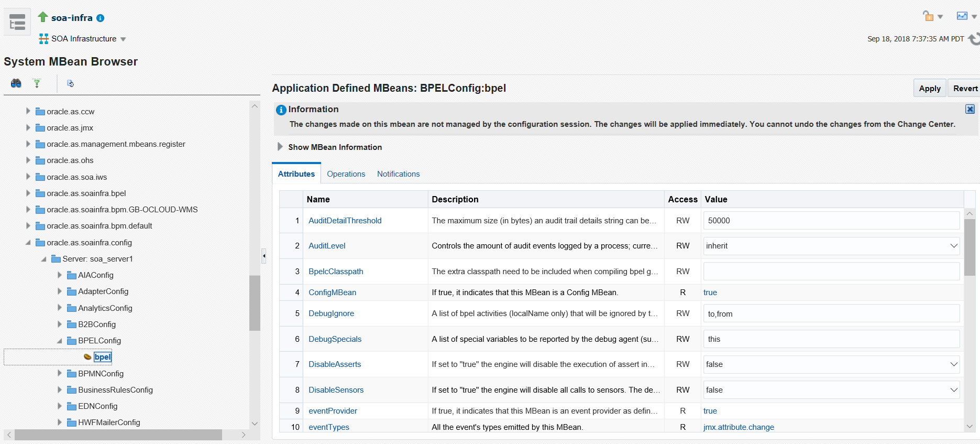Open SOA Infrastructure dropdown menu

click(x=123, y=39)
